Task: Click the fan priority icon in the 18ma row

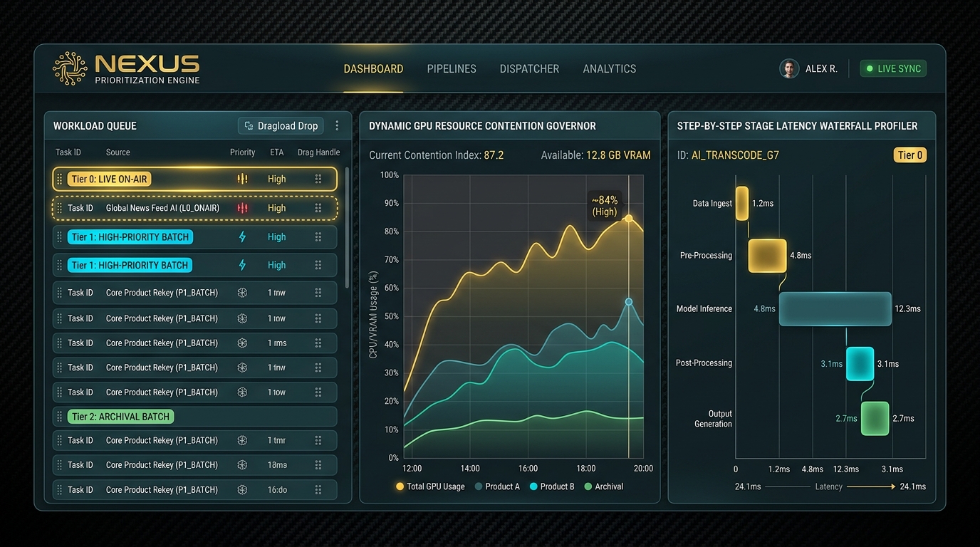Action: click(242, 464)
